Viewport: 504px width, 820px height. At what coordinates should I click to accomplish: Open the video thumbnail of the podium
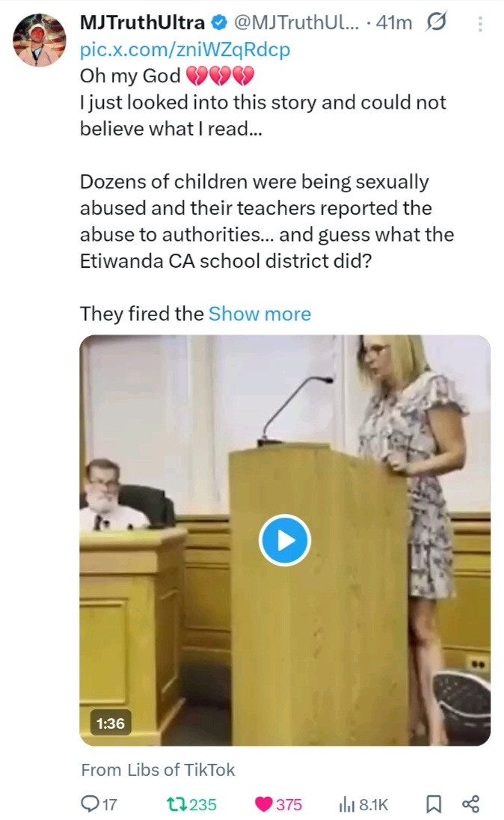(x=285, y=540)
